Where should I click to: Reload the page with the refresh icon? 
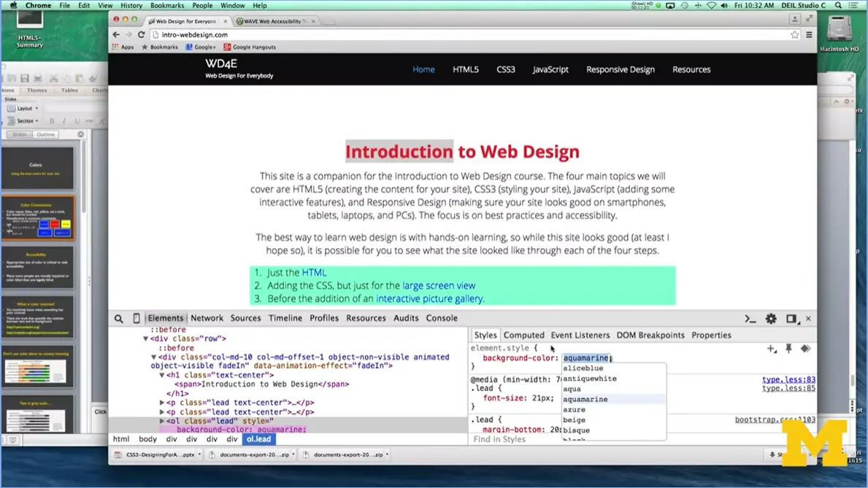[141, 34]
